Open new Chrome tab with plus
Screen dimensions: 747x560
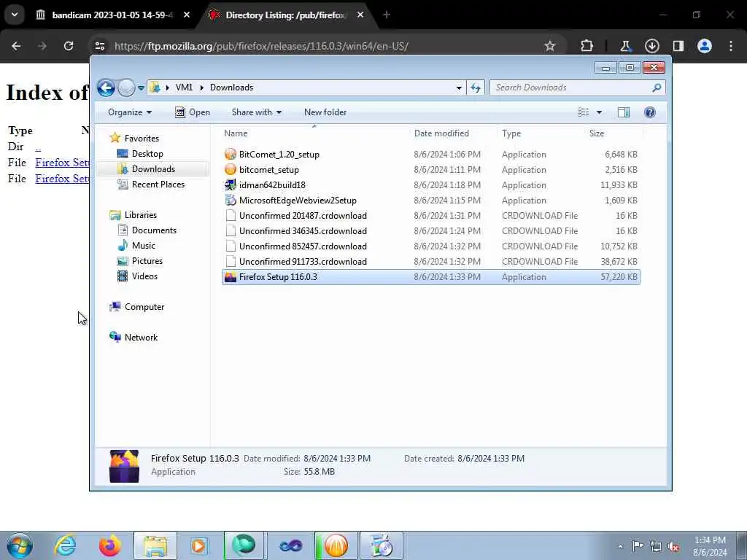click(387, 15)
